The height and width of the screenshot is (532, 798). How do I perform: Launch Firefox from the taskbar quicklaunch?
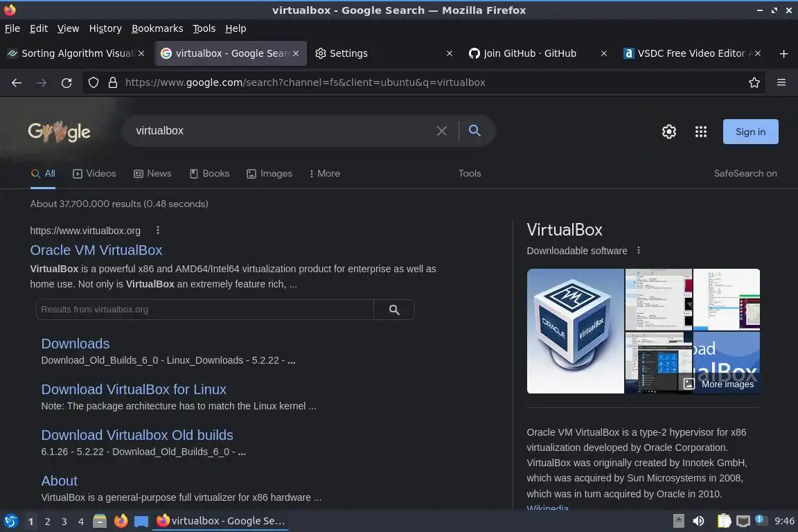[x=121, y=521]
